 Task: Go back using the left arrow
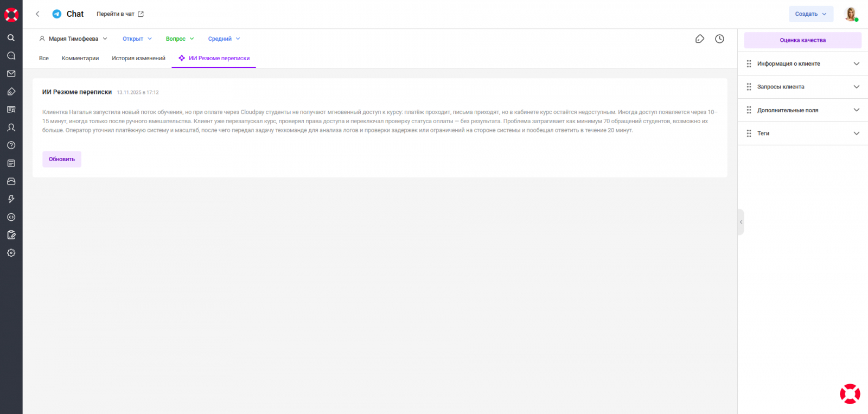(37, 14)
